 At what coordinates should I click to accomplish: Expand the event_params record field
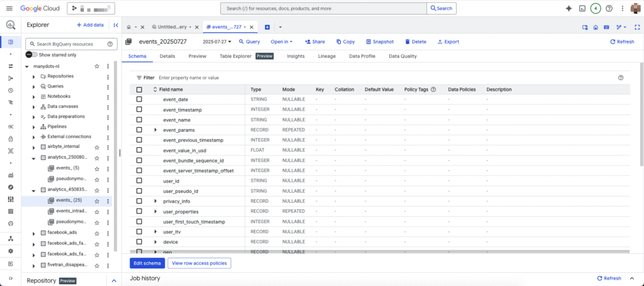pyautogui.click(x=156, y=130)
